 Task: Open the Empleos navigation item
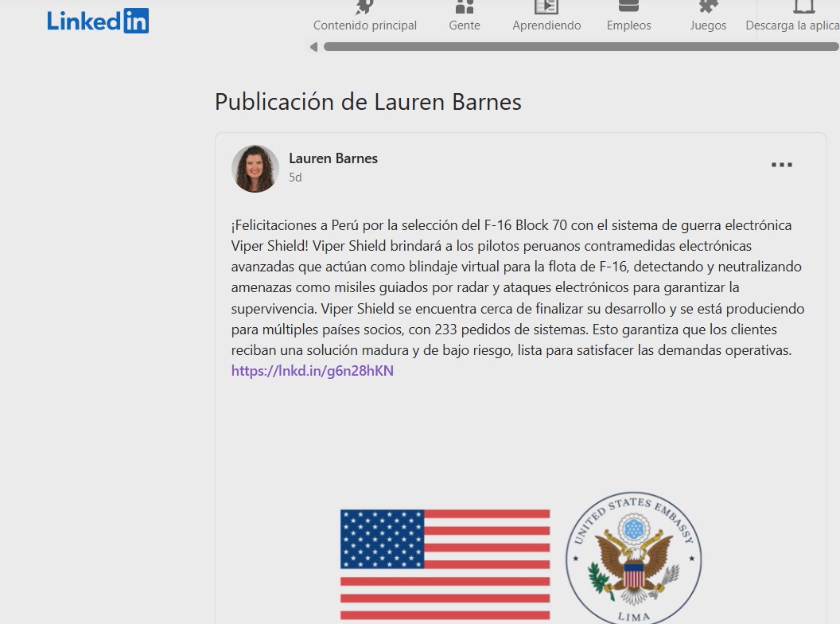629,18
